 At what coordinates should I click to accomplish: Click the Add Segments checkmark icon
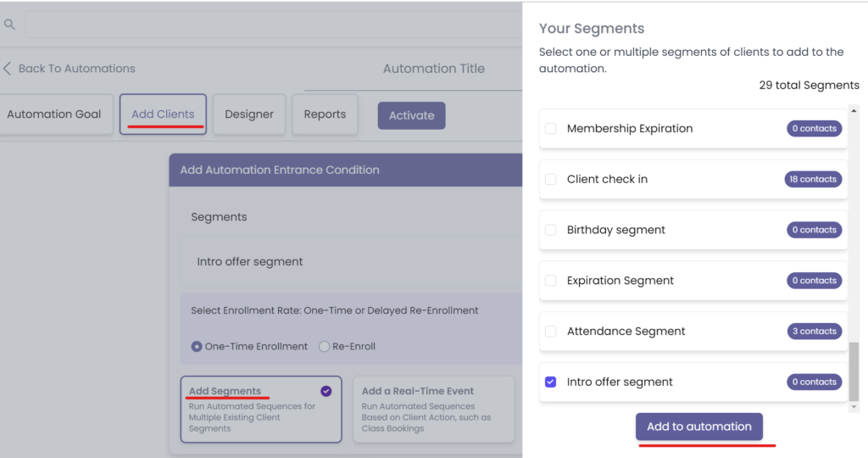326,391
